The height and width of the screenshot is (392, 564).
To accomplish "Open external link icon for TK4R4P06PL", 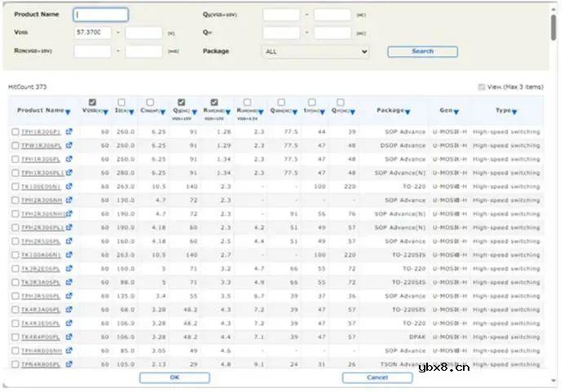I will coord(69,337).
